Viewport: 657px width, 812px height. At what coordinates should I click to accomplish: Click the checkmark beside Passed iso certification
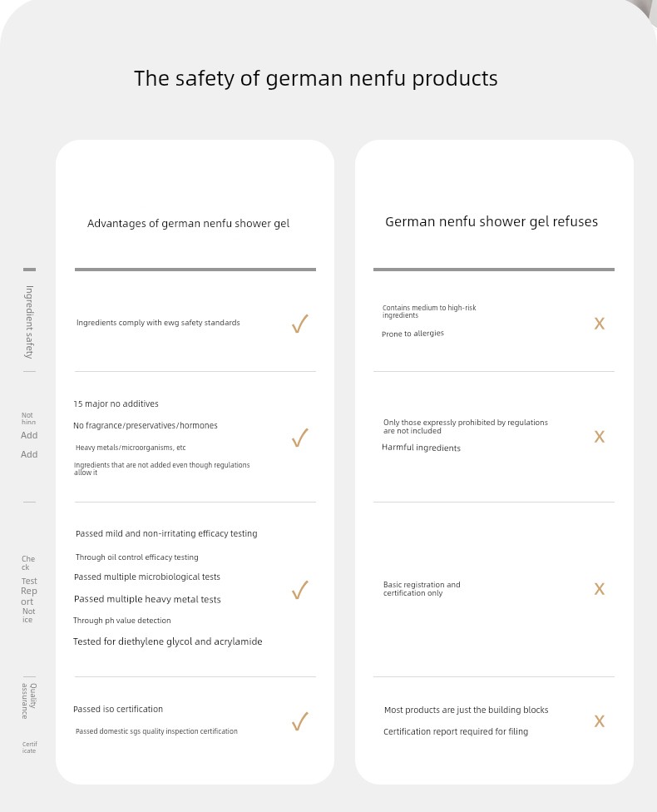300,721
